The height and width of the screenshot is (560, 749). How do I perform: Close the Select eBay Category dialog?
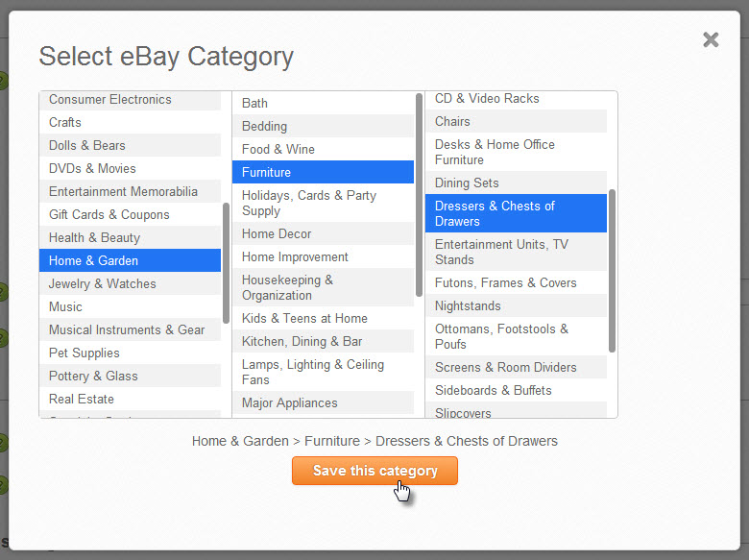(711, 39)
